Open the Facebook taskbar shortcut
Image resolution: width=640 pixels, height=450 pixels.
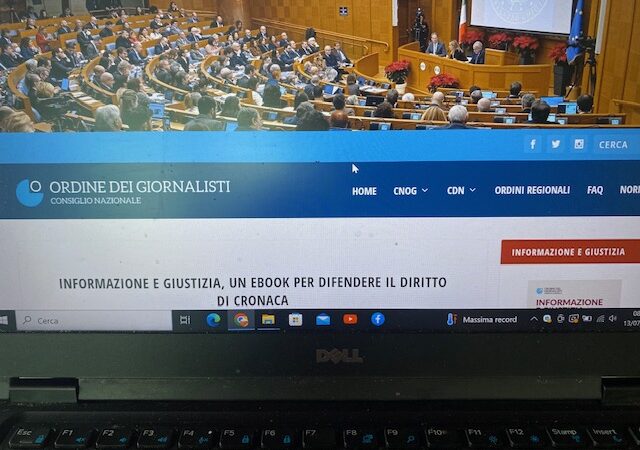[378, 319]
